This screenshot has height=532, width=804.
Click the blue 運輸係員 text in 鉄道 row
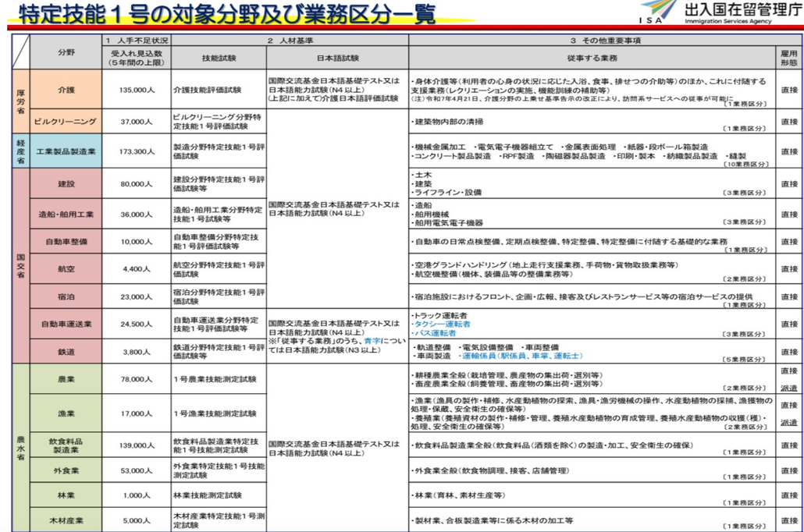pyautogui.click(x=522, y=355)
